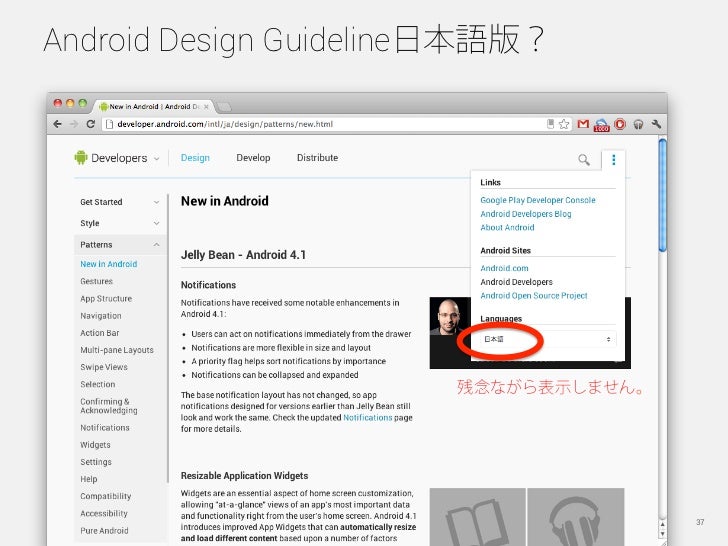The width and height of the screenshot is (728, 546).
Task: Reload the page with refresh icon
Action: coord(91,124)
